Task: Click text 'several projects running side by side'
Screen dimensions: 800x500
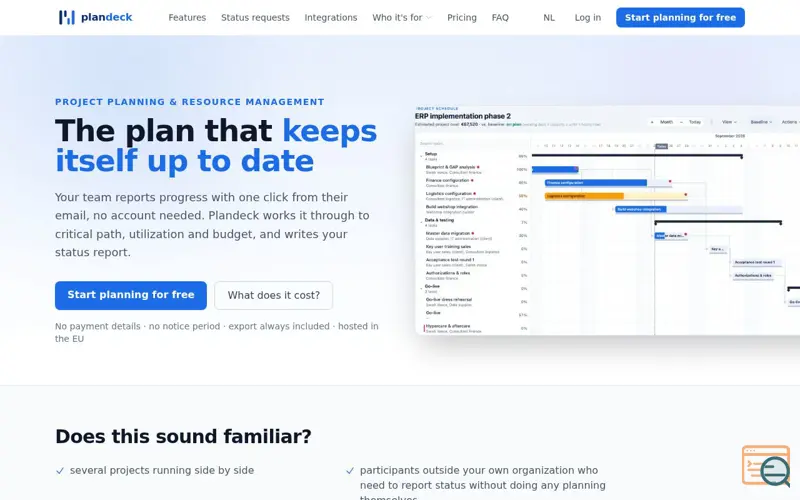Action: 162,470
